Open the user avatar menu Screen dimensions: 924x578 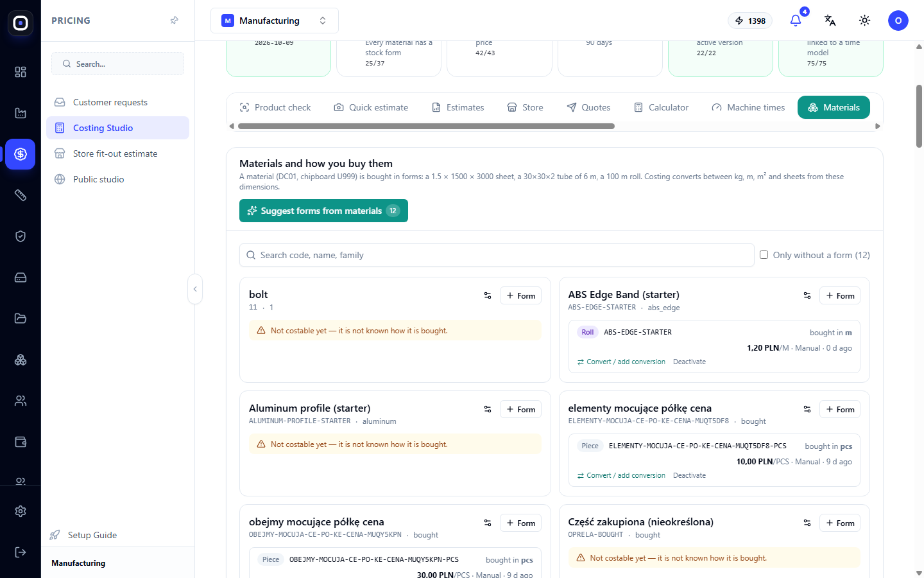(898, 21)
